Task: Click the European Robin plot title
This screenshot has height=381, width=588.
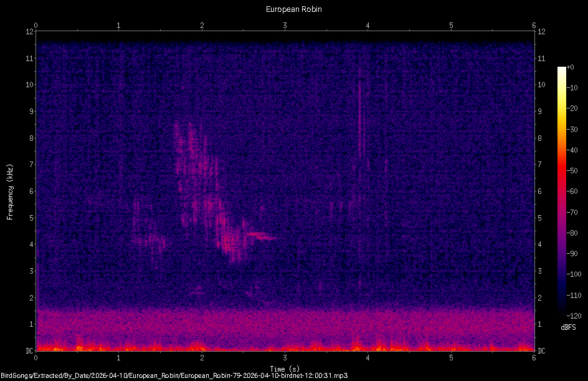Action: coord(293,9)
